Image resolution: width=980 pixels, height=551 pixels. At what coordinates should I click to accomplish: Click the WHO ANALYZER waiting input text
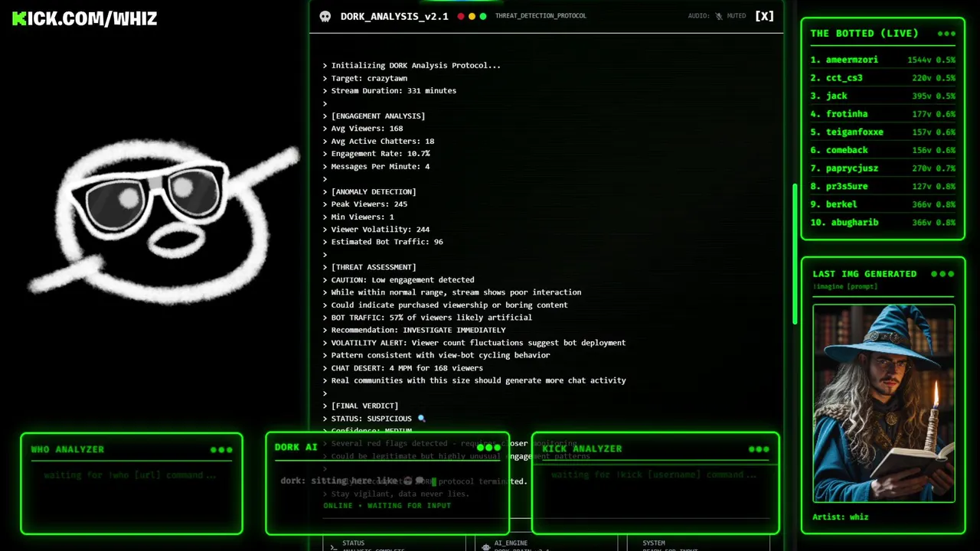point(130,475)
